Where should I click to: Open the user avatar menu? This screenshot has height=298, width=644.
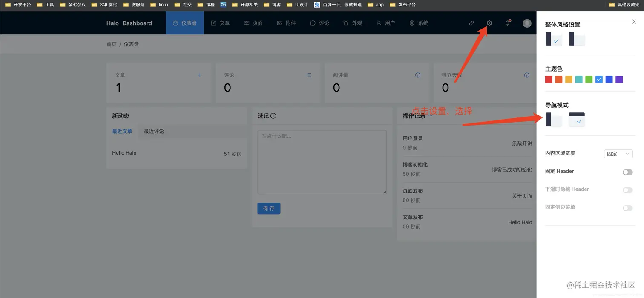tap(527, 23)
